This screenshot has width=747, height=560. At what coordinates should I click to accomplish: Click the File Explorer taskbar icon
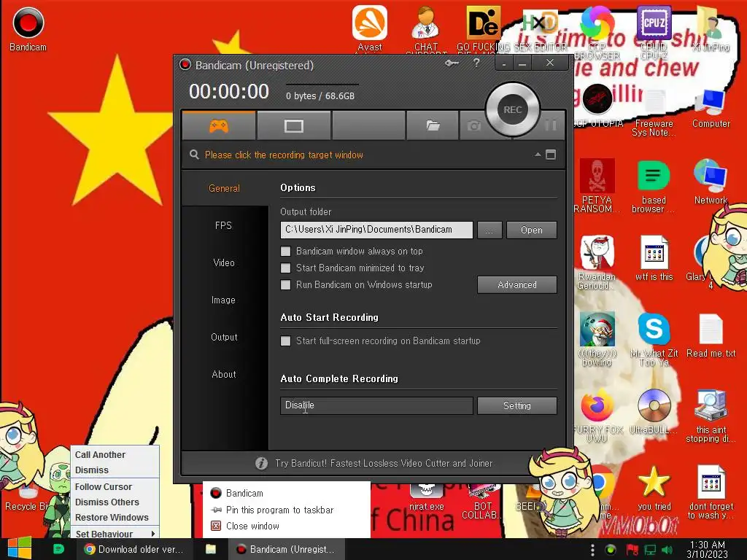(x=210, y=549)
